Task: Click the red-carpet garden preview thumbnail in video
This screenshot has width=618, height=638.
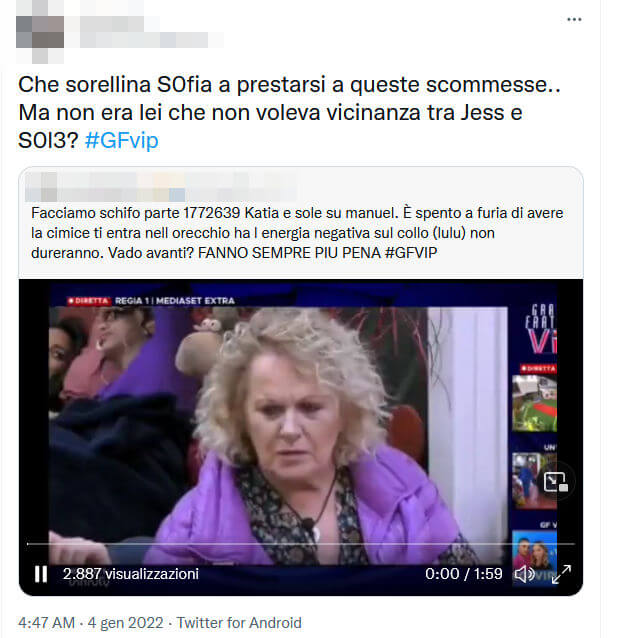Action: click(534, 403)
